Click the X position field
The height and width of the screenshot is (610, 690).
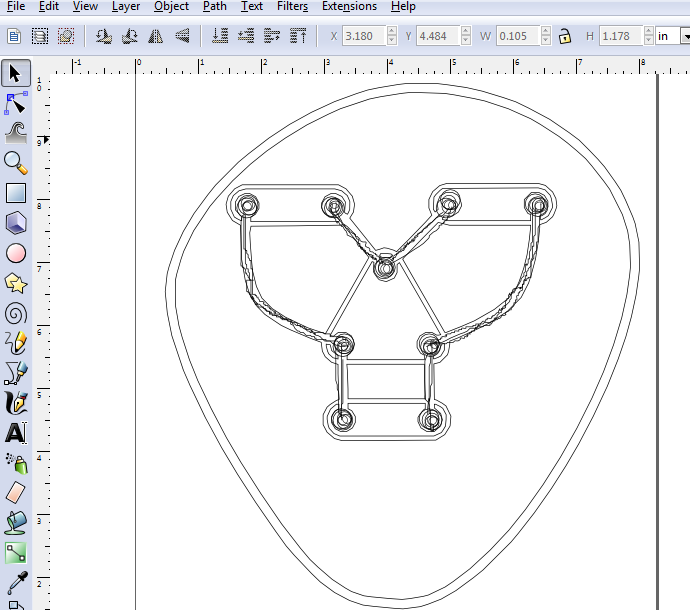pyautogui.click(x=364, y=36)
